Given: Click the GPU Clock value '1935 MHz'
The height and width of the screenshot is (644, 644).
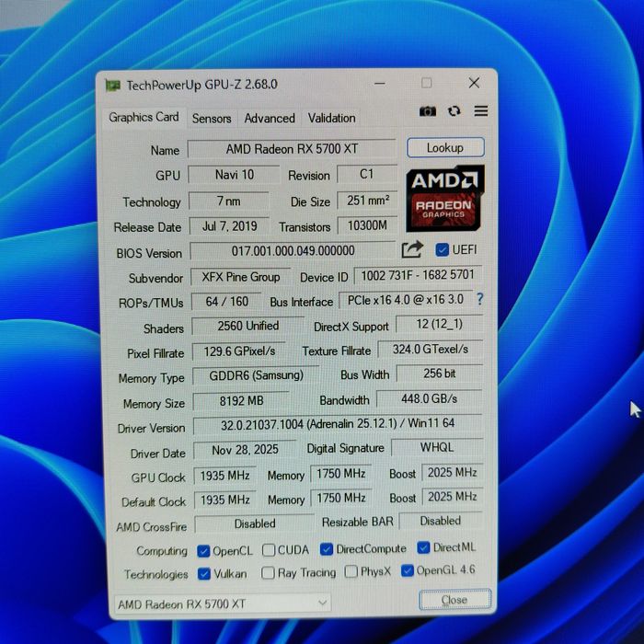Looking at the screenshot, I should click(225, 476).
